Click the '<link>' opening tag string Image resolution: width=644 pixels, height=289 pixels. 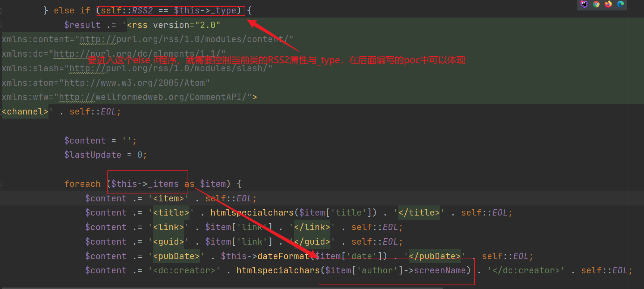[169, 227]
